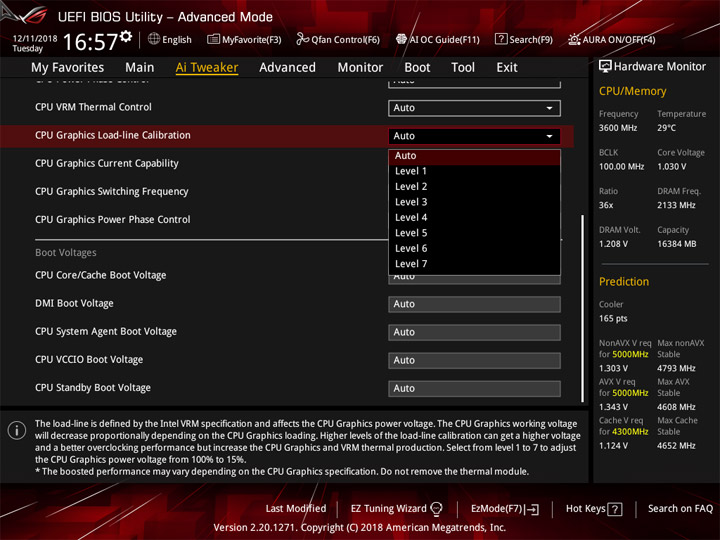Image resolution: width=720 pixels, height=540 pixels.
Task: Click Last Modified
Action: [296, 508]
